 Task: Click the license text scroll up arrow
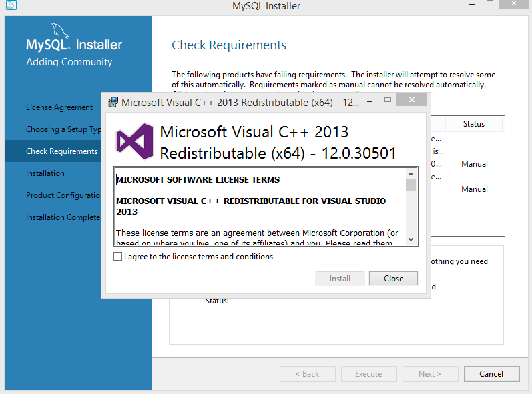click(x=411, y=174)
